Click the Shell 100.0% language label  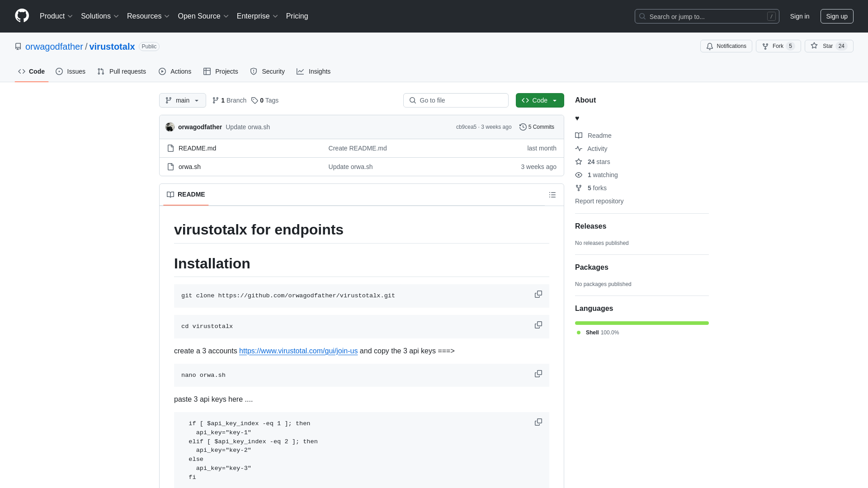[x=598, y=333]
